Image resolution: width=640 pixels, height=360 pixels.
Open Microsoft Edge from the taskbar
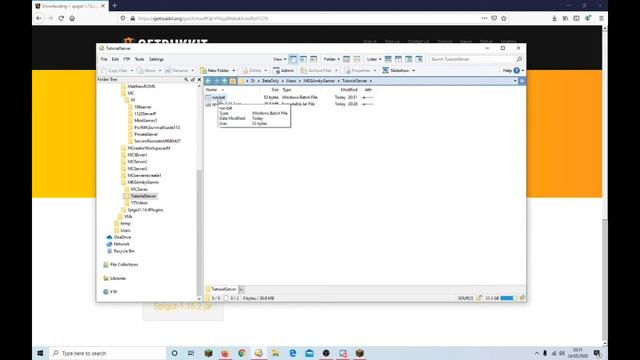pos(293,353)
